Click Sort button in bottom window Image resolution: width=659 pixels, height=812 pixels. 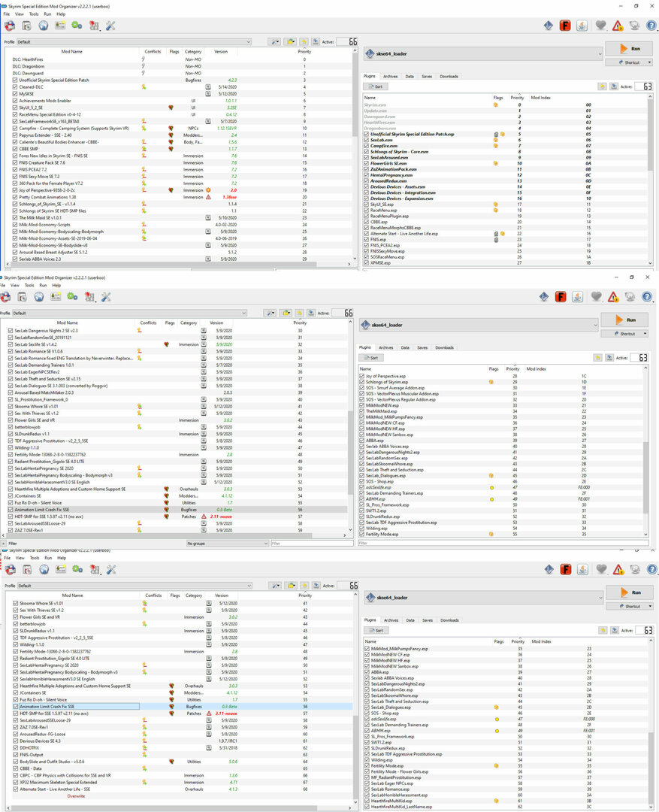click(376, 630)
